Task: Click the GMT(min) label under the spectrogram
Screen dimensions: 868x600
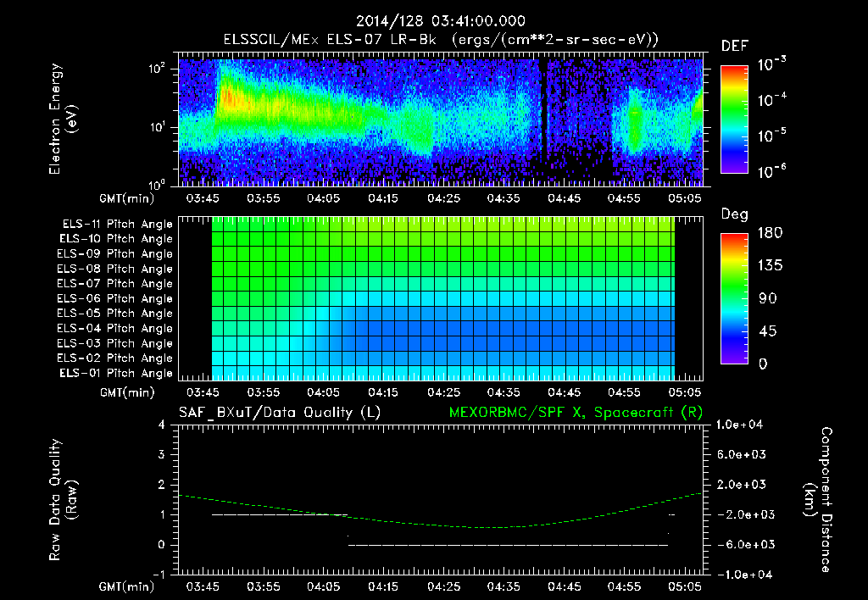Action: [127, 198]
